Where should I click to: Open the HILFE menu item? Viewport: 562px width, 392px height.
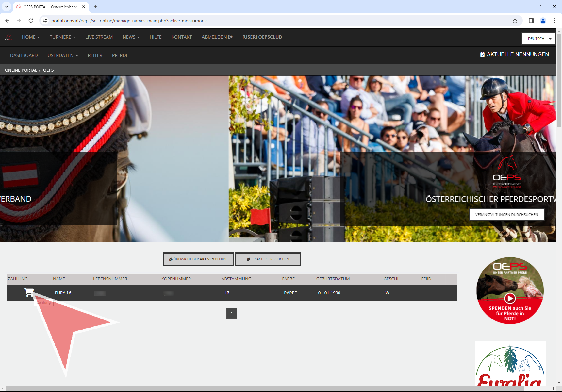tap(156, 37)
